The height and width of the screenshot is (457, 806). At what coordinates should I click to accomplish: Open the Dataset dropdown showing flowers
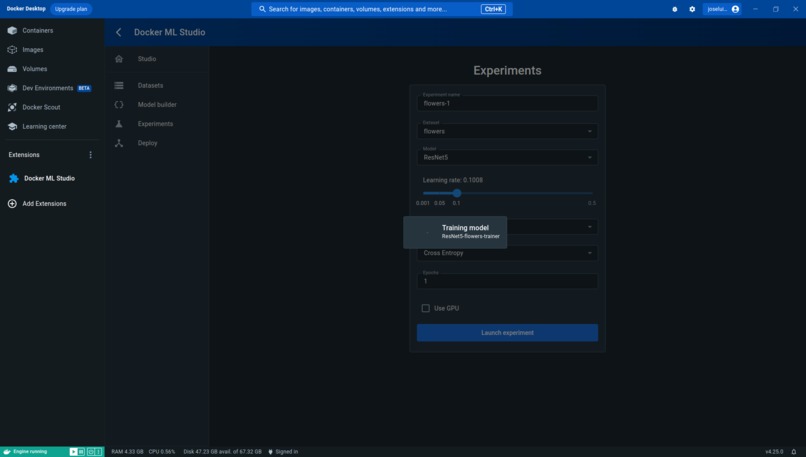(507, 131)
